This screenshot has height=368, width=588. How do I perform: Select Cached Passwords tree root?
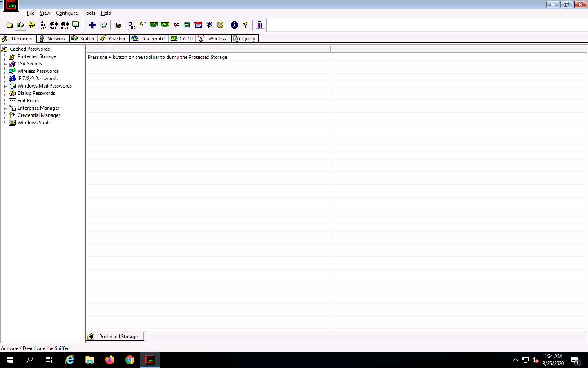tap(30, 49)
